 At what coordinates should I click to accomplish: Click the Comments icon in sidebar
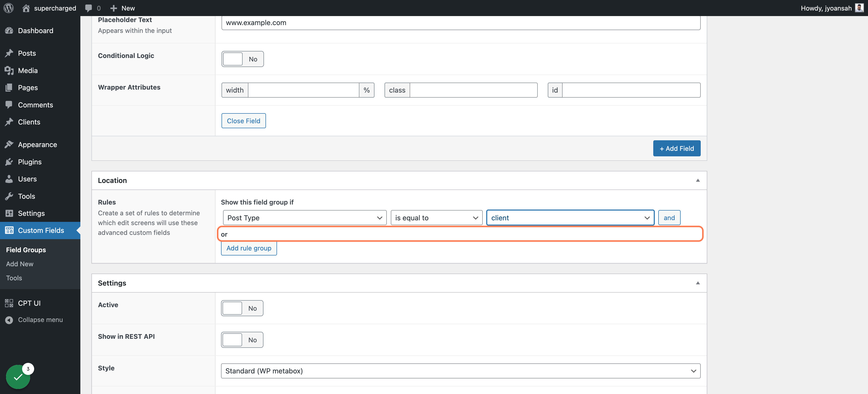[x=9, y=105]
